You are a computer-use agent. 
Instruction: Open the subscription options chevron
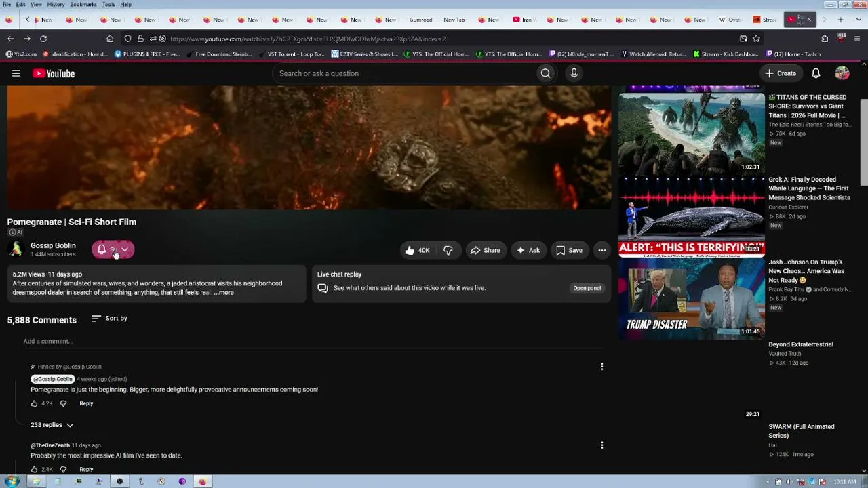(125, 249)
